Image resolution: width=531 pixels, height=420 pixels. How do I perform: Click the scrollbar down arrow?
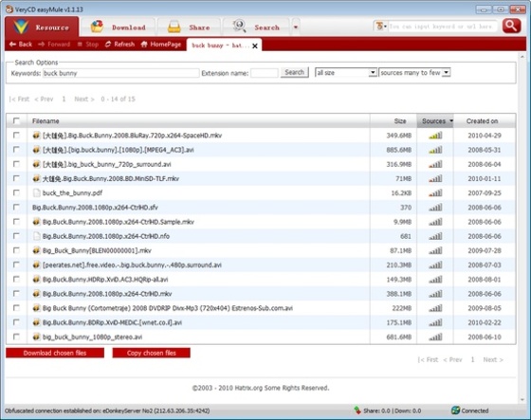point(522,400)
